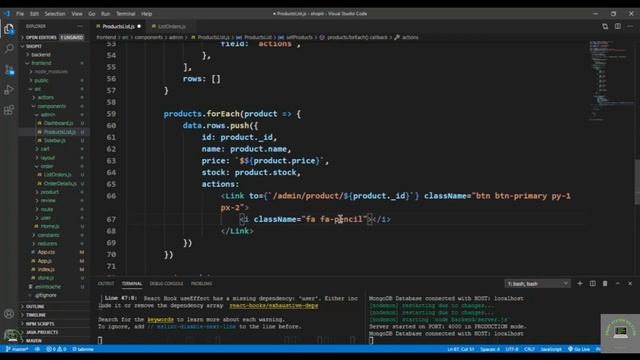The width and height of the screenshot is (640, 360).
Task: Expand the actions folder
Action: click(x=45, y=98)
